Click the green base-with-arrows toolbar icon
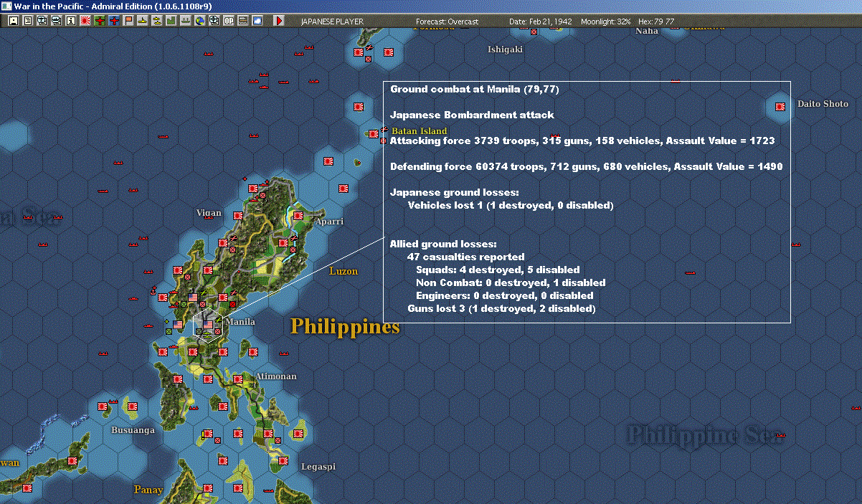The image size is (862, 504). pos(185,21)
